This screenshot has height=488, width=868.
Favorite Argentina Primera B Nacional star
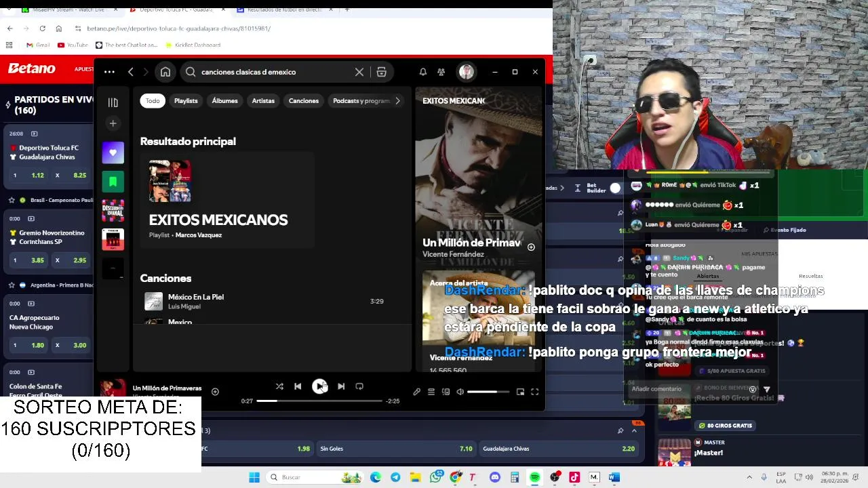coord(12,285)
